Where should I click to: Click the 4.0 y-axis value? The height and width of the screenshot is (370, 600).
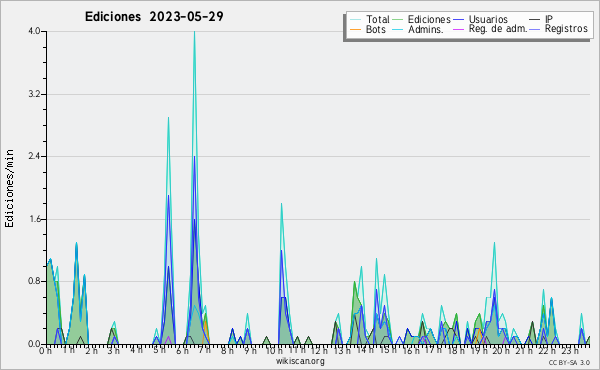click(34, 31)
